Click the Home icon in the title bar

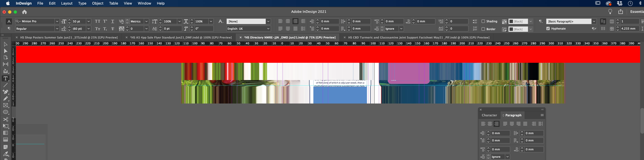pos(24,12)
